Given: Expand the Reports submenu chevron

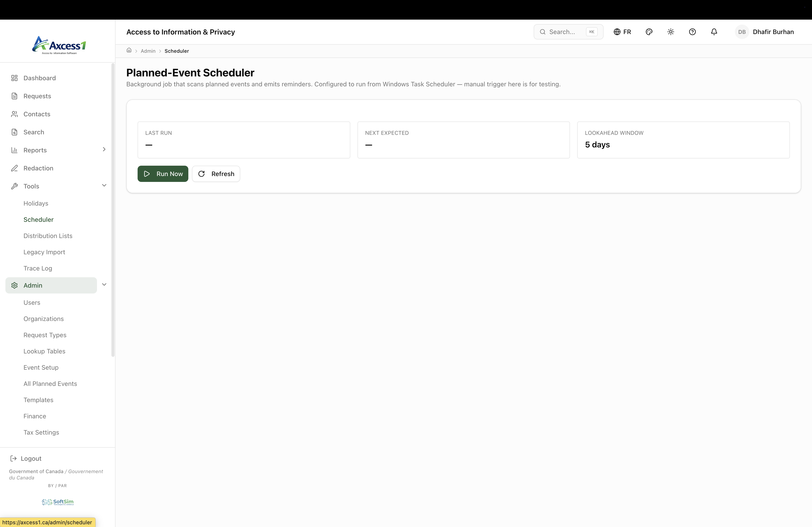Looking at the screenshot, I should tap(104, 149).
